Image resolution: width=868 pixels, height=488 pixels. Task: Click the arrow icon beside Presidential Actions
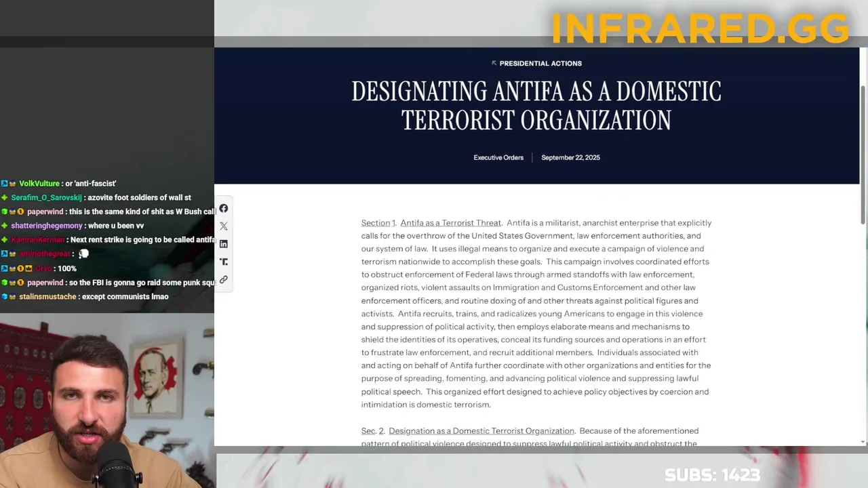[494, 63]
